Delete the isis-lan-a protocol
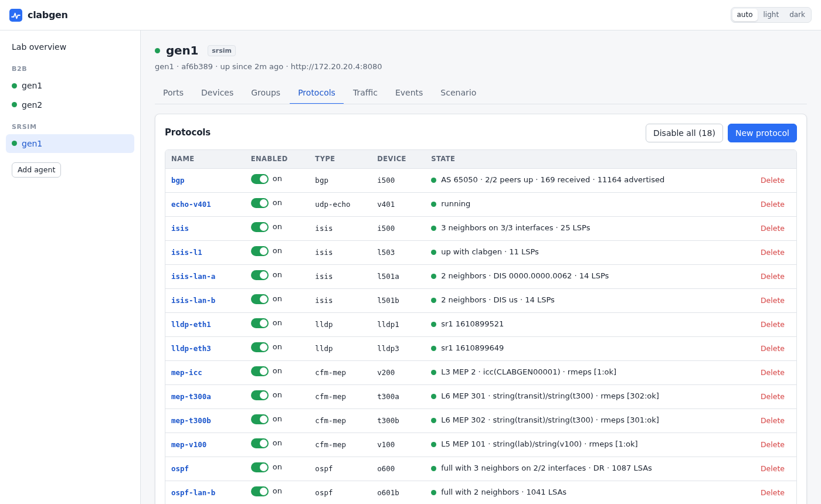821x504 pixels. point(772,277)
